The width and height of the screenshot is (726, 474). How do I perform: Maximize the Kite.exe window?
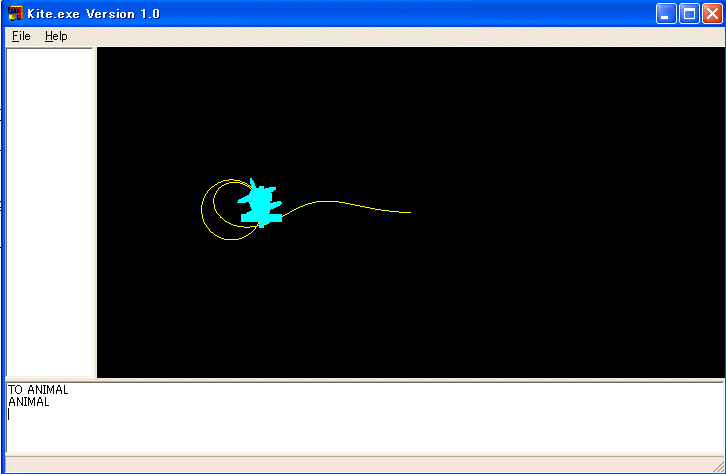point(689,13)
